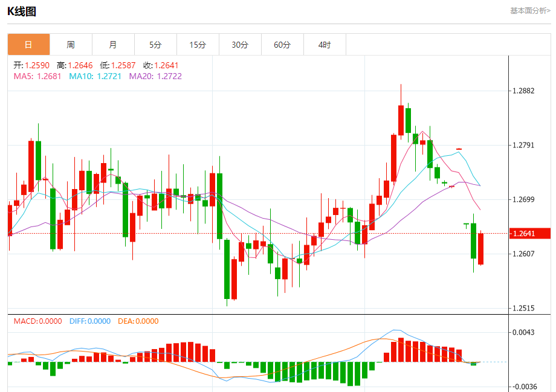Select the 日 daily chart tab
Image resolution: width=556 pixels, height=392 pixels.
coord(29,45)
